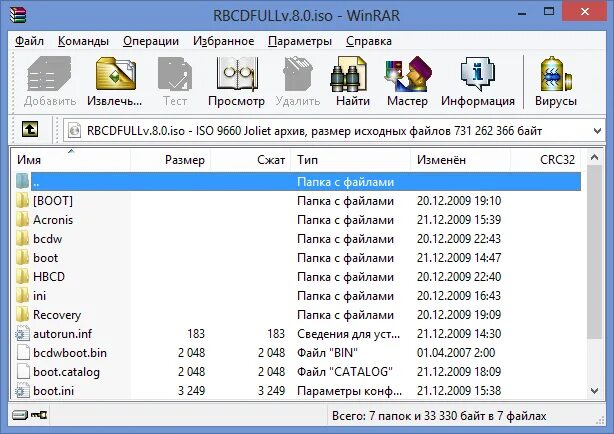This screenshot has height=434, width=614.
Task: Open the Команды menu
Action: [83, 41]
